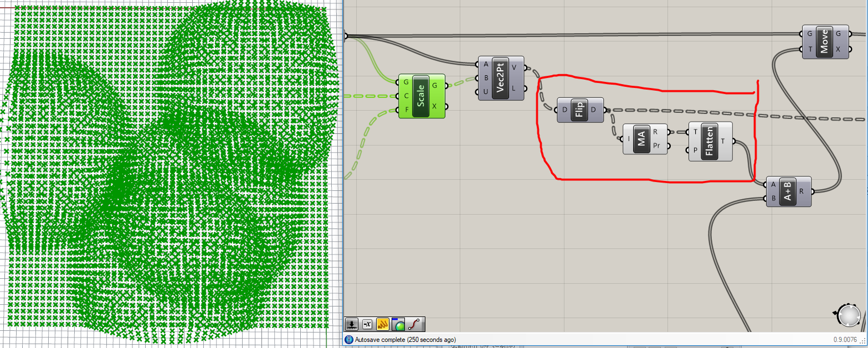
Task: Select the Move component
Action: 825,41
